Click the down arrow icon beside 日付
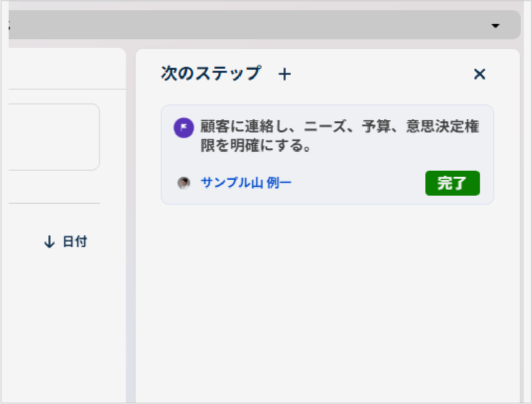 49,242
